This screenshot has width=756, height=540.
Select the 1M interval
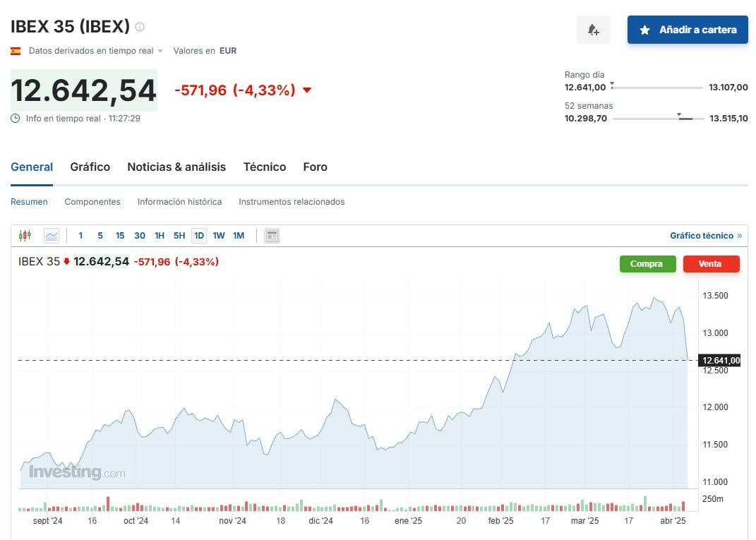pyautogui.click(x=239, y=236)
